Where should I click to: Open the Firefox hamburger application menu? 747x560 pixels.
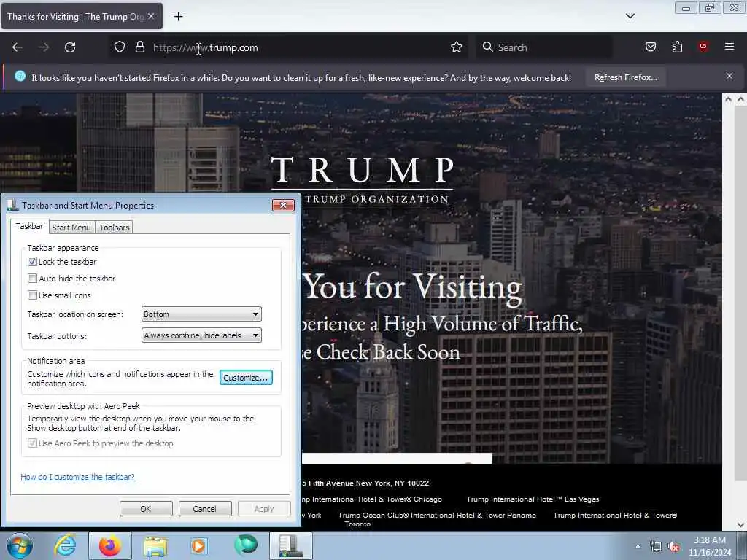729,47
